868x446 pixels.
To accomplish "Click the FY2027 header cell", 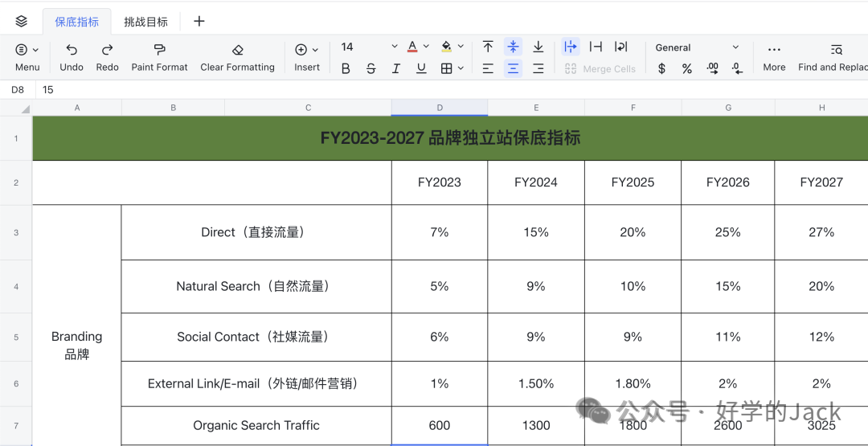I will point(821,182).
